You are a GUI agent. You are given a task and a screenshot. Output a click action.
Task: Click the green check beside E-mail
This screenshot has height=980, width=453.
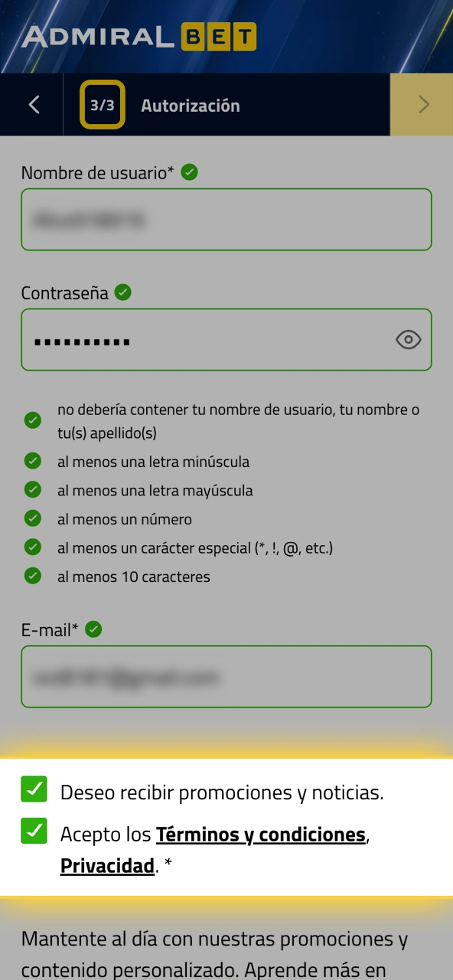[x=93, y=629]
